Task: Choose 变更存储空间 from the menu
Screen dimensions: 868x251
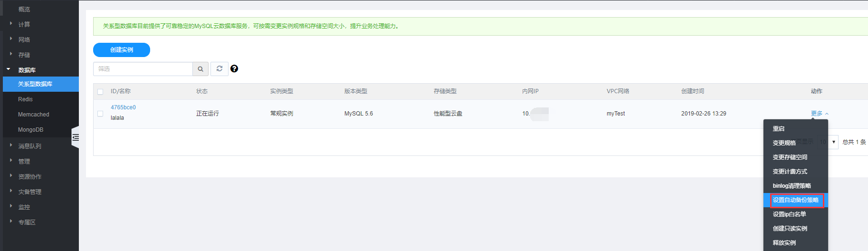Action: pos(795,157)
